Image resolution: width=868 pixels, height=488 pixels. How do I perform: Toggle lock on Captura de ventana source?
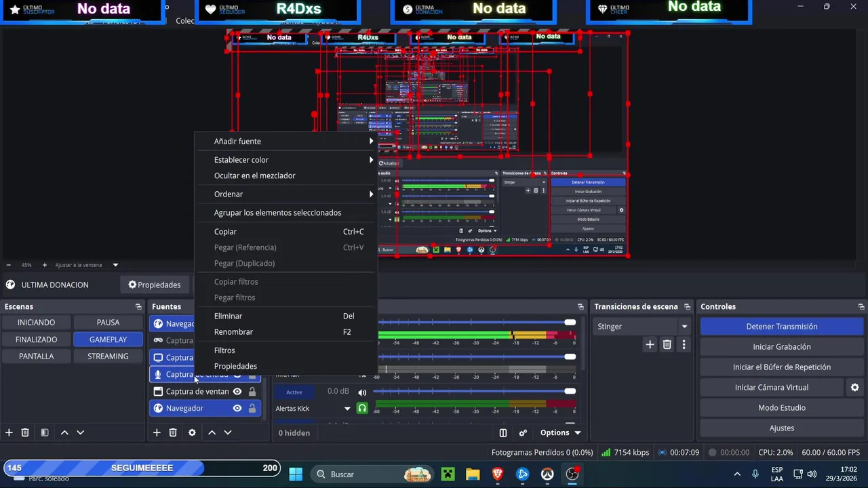tap(252, 391)
